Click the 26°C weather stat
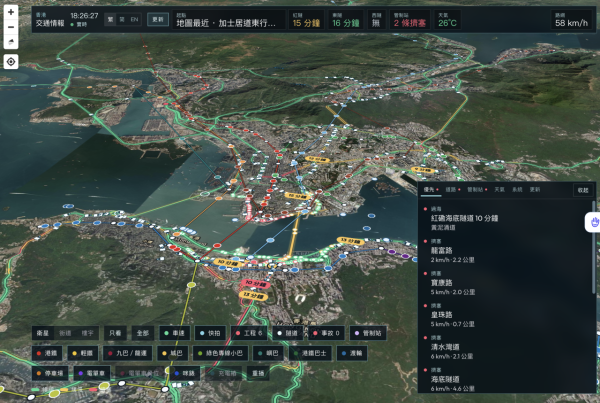This screenshot has width=600, height=403. coord(447,20)
